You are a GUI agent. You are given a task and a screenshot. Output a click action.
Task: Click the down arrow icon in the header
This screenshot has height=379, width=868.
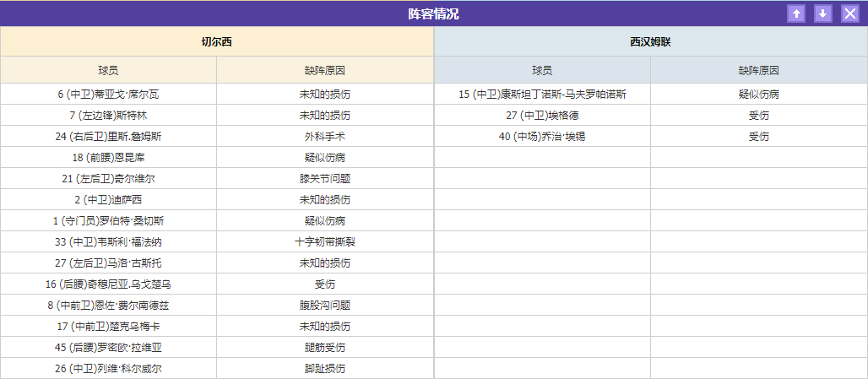823,14
